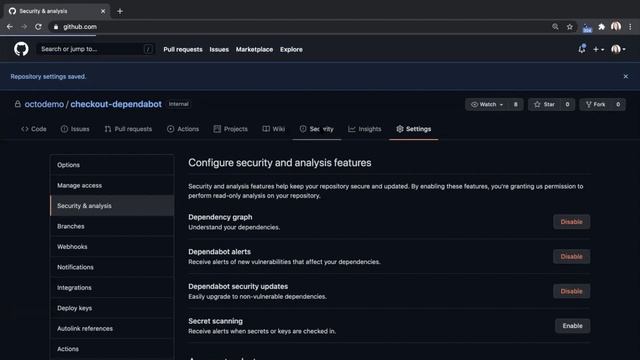The height and width of the screenshot is (360, 640).
Task: Switch to the Code tab
Action: pos(34,129)
